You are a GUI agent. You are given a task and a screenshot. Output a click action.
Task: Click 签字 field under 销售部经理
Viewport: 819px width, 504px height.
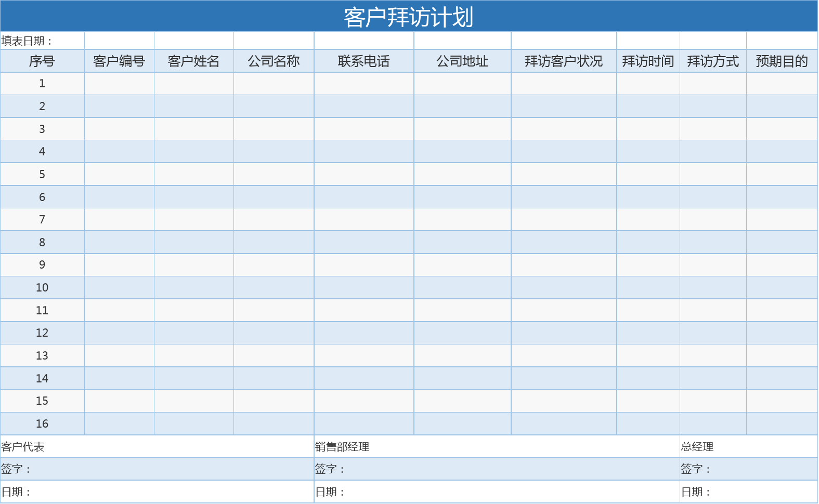click(497, 469)
